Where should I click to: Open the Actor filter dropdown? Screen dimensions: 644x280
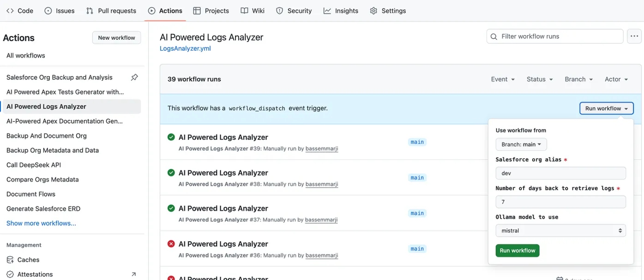pos(616,79)
